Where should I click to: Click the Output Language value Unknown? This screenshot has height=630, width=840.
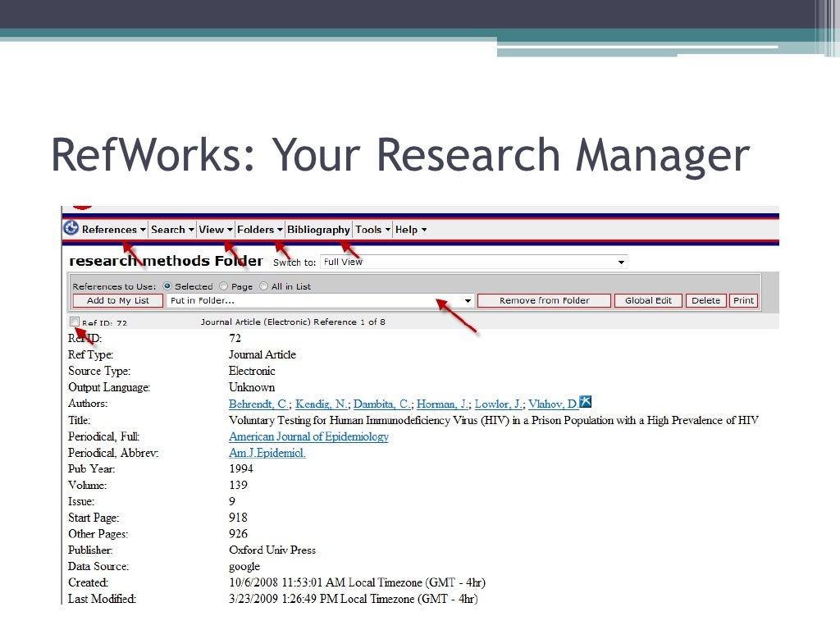(252, 387)
